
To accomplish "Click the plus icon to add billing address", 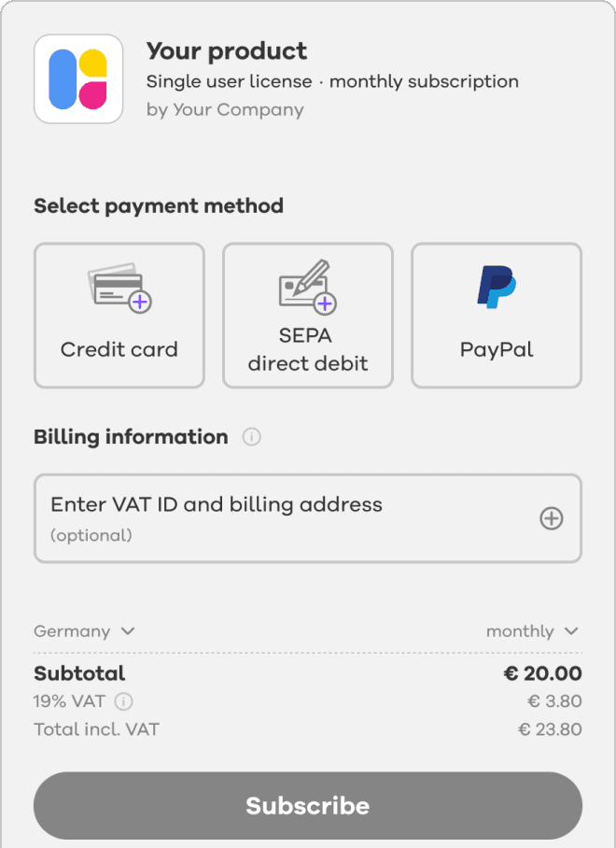I will click(x=552, y=518).
